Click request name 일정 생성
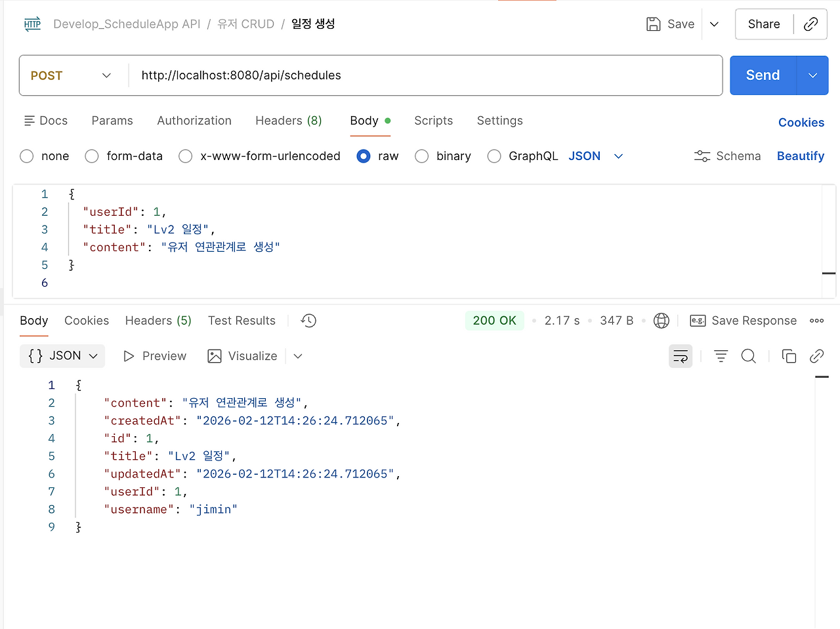 pyautogui.click(x=313, y=24)
